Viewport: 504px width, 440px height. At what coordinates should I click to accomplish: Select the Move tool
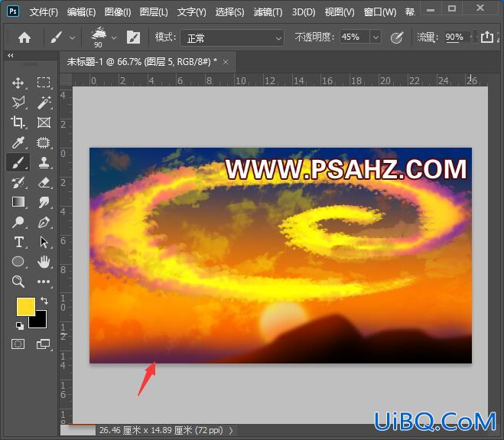coord(18,83)
